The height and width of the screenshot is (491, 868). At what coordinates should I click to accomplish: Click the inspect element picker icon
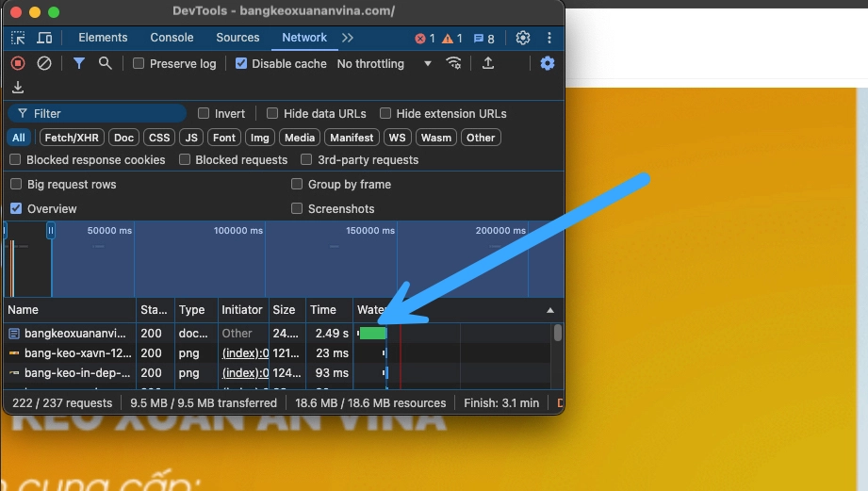[18, 38]
